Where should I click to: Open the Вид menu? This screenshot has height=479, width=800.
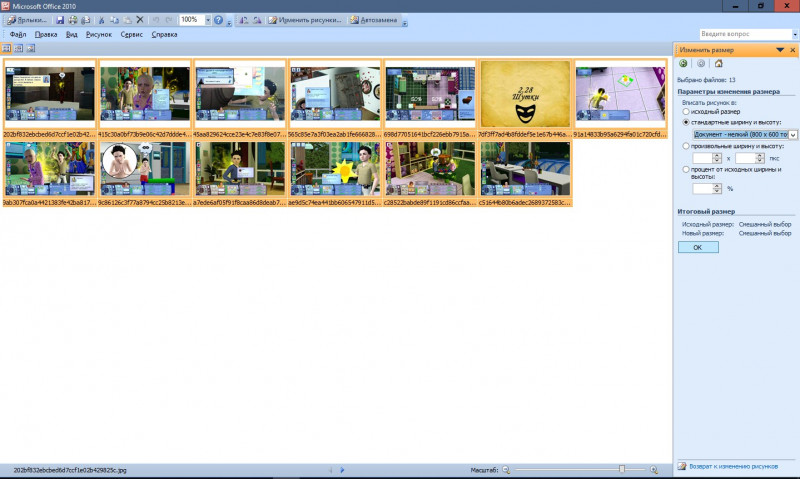(x=72, y=34)
